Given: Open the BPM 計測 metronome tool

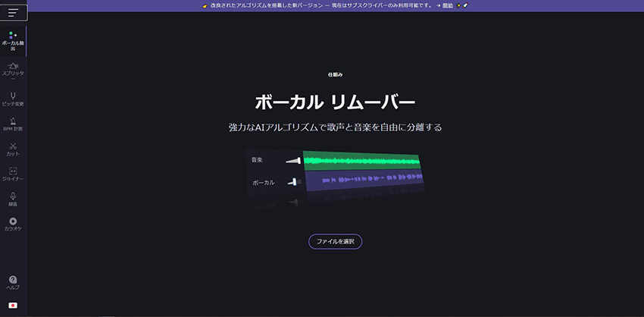Looking at the screenshot, I should click(x=13, y=124).
